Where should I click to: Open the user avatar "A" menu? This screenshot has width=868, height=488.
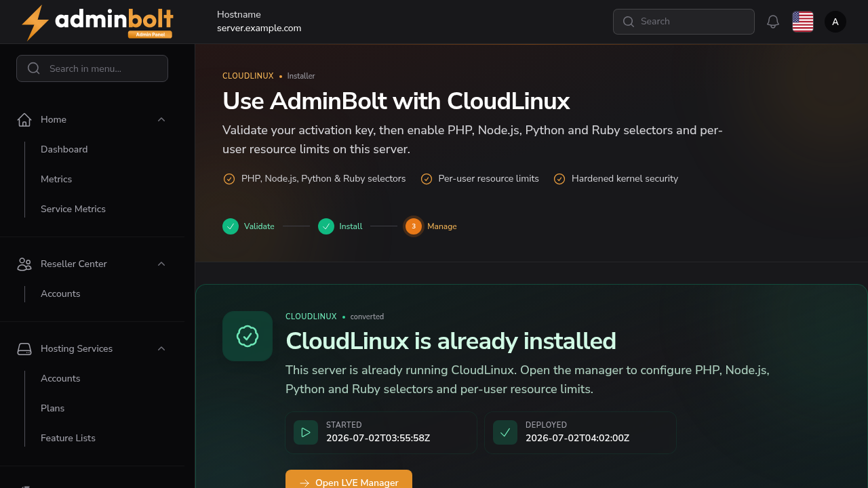coord(835,22)
